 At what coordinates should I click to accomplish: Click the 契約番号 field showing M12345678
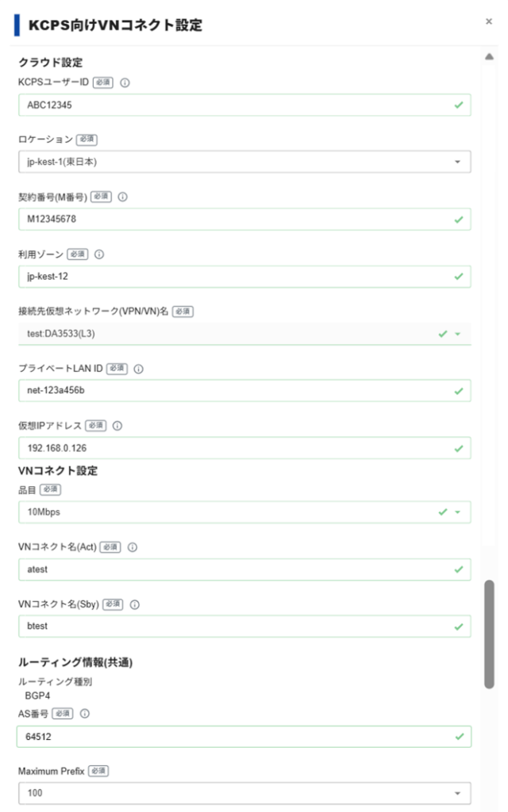244,219
